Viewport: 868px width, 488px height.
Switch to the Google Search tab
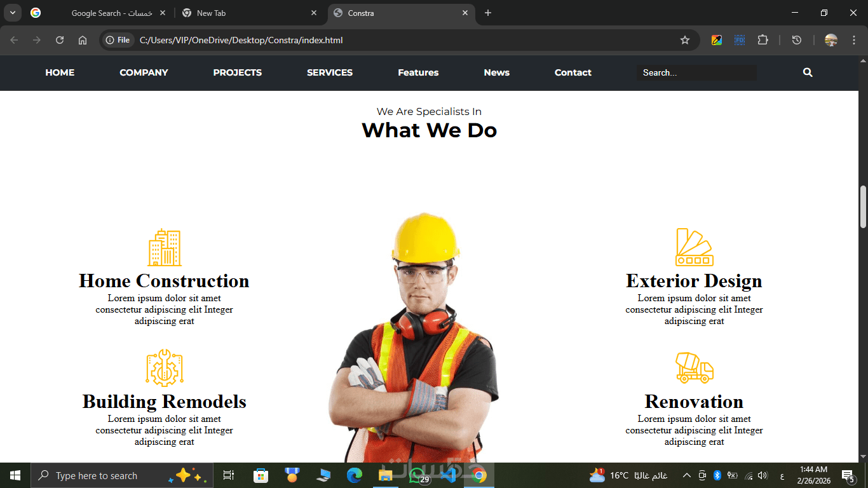pos(98,13)
